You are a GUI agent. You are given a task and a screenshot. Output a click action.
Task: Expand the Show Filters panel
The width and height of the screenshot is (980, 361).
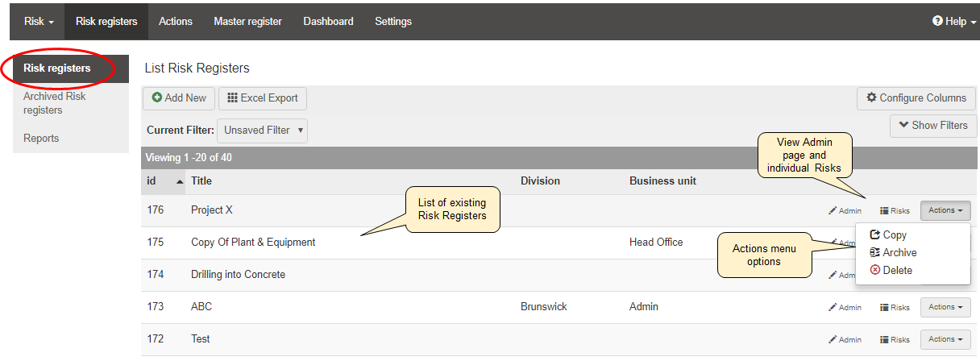pos(933,126)
